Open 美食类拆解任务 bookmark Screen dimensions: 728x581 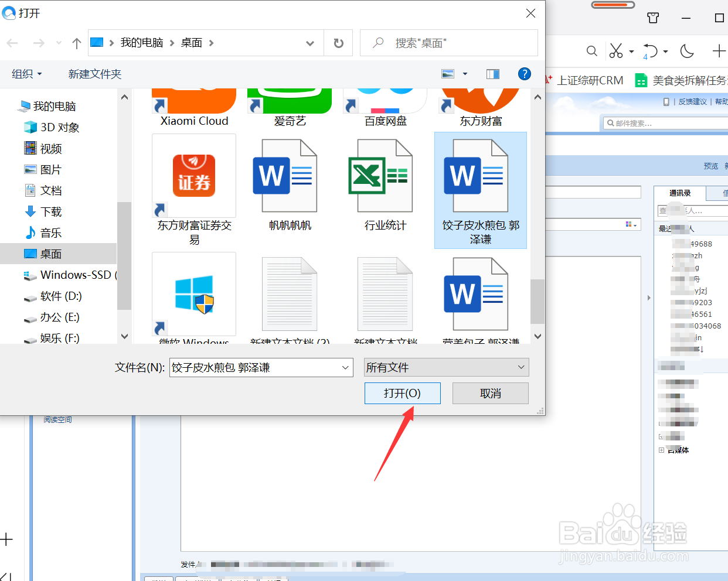682,80
